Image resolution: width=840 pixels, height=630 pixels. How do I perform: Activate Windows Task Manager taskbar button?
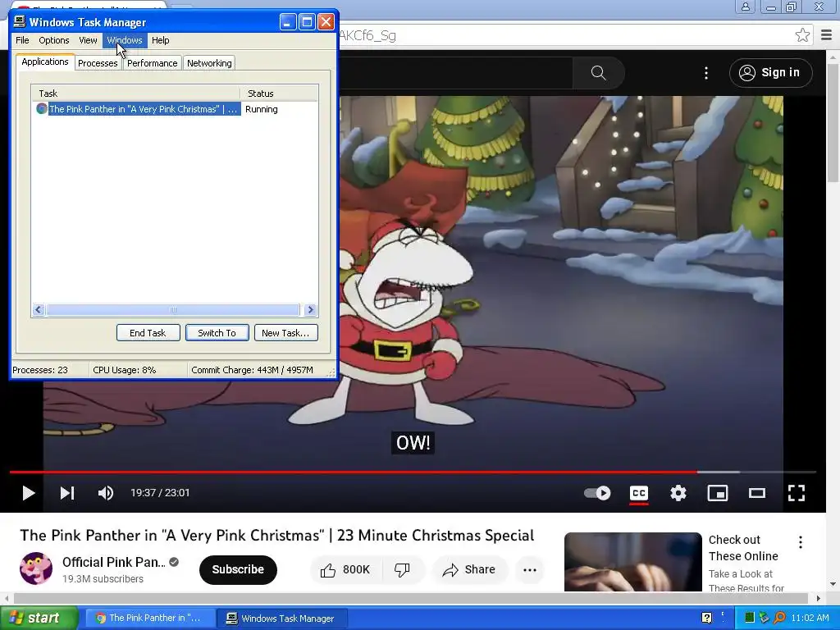click(x=282, y=619)
